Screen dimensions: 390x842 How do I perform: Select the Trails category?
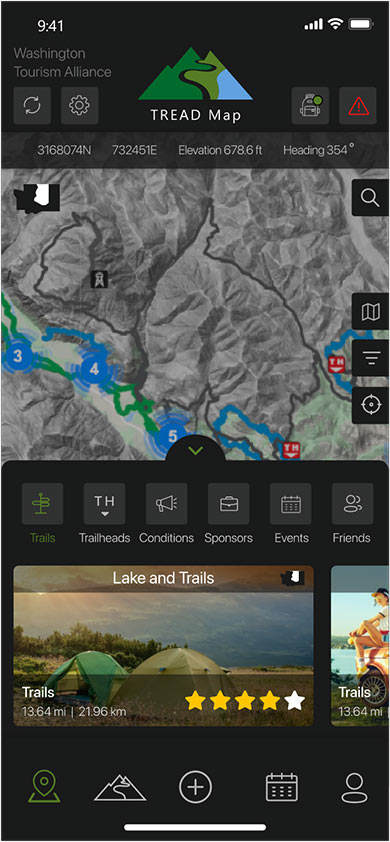click(42, 513)
